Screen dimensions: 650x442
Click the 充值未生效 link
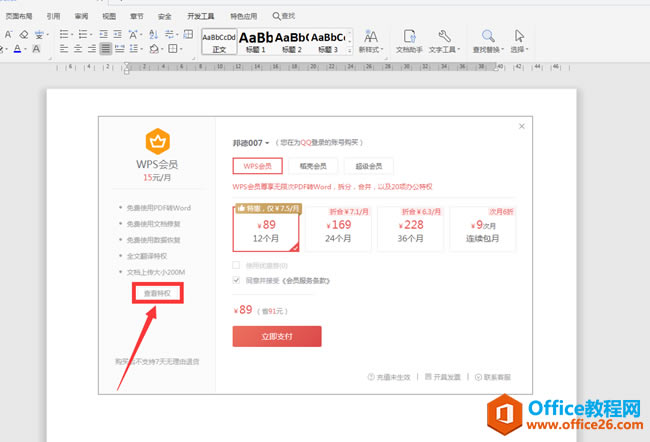[389, 377]
